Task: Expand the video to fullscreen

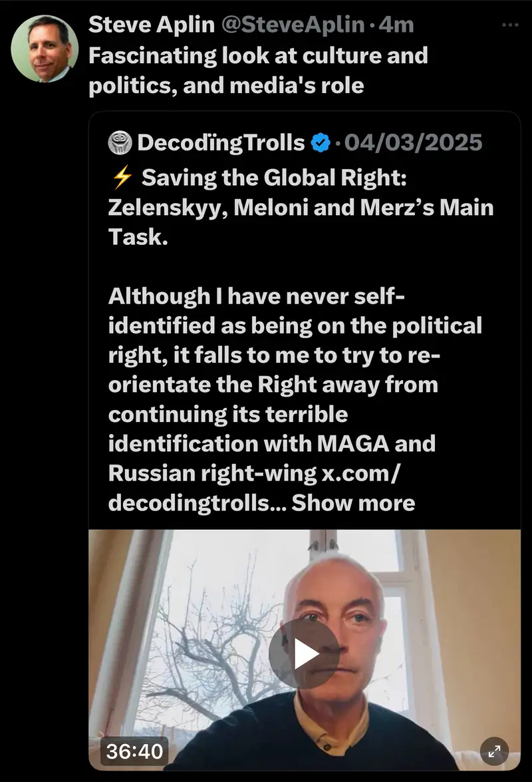Action: (x=494, y=751)
